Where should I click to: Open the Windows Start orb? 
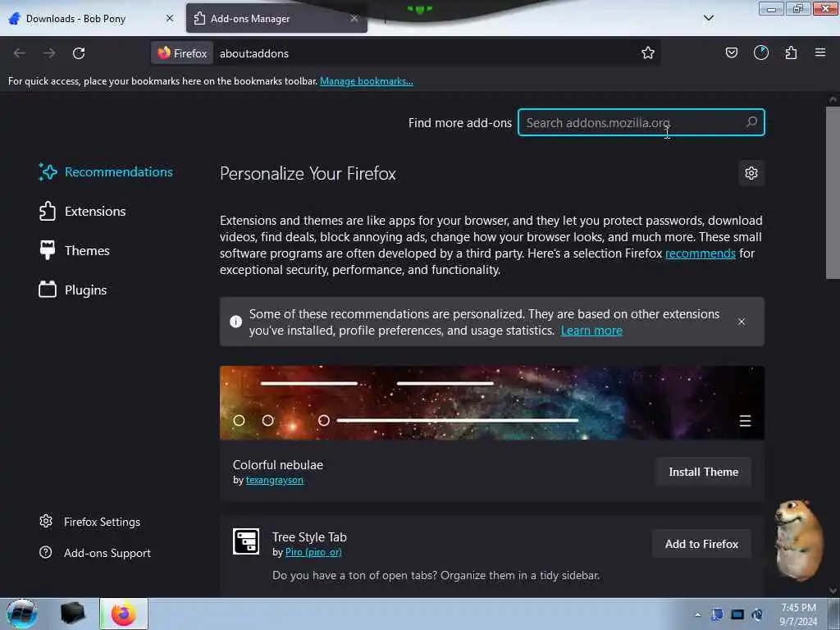point(21,614)
